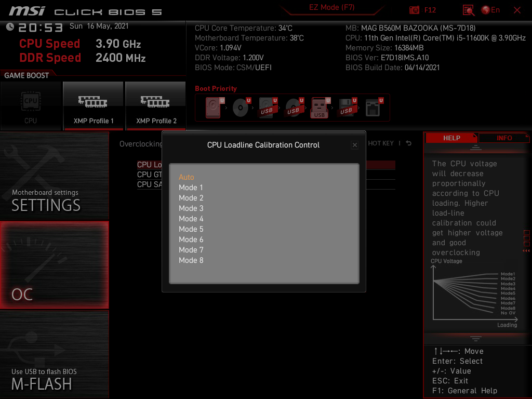Click the F1: General Help hint
The height and width of the screenshot is (399, 532).
click(x=464, y=391)
